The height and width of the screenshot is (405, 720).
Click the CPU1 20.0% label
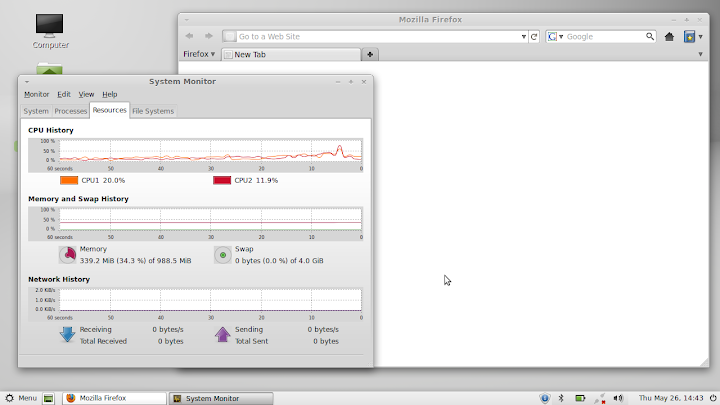point(103,180)
